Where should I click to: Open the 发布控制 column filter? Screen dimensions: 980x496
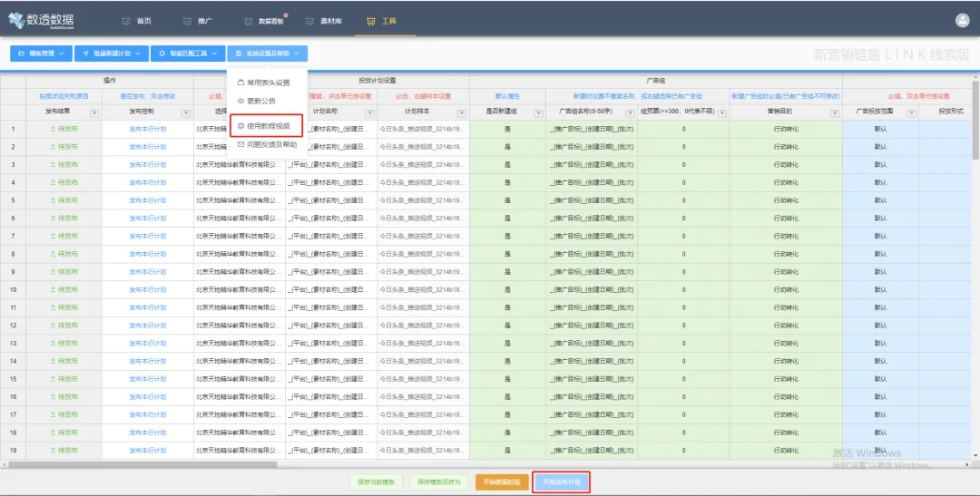click(x=186, y=113)
